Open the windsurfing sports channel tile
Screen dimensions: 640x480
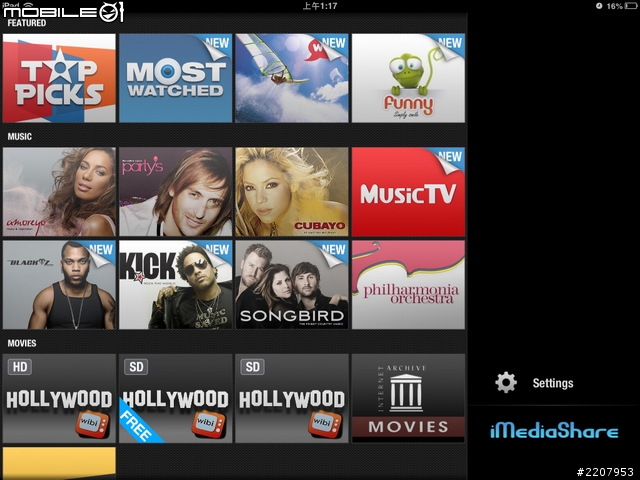point(292,78)
